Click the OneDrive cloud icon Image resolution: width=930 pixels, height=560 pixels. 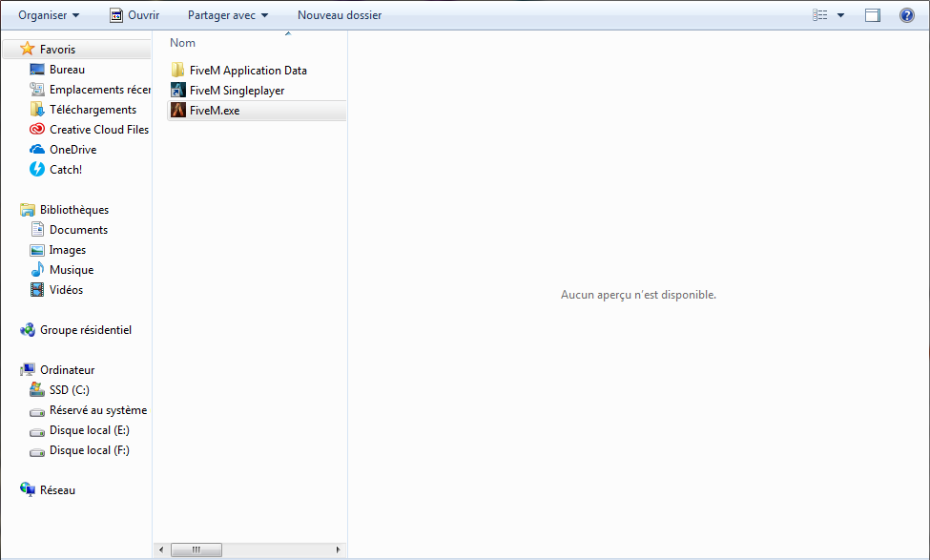click(x=37, y=150)
